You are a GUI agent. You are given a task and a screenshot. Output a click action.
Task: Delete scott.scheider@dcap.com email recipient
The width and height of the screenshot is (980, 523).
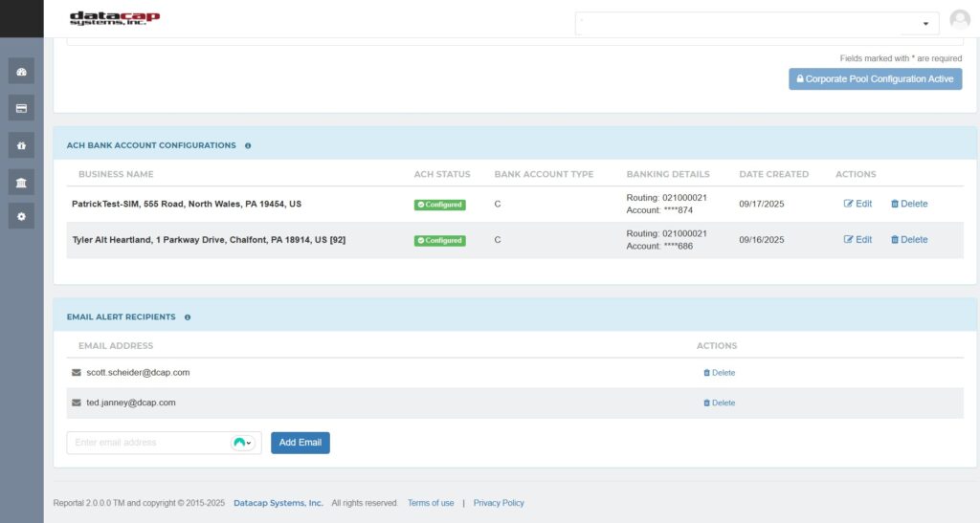pyautogui.click(x=719, y=373)
